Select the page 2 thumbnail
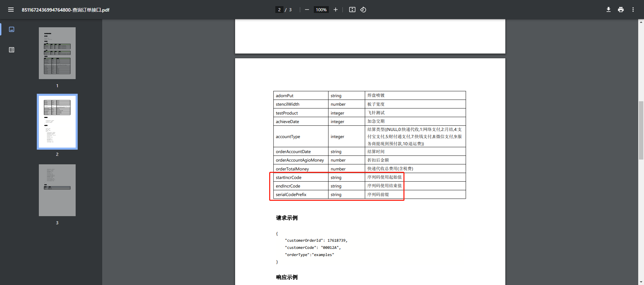Image resolution: width=644 pixels, height=285 pixels. (x=57, y=122)
